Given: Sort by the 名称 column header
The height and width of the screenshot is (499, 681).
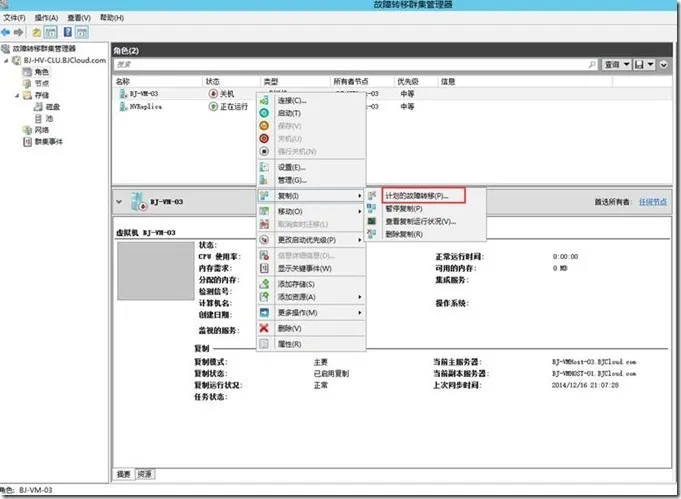Looking at the screenshot, I should point(158,81).
